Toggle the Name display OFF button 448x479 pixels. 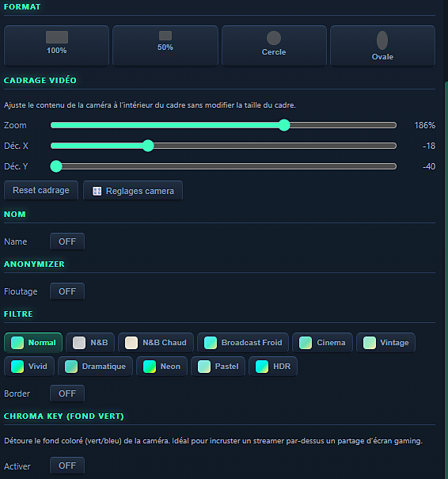point(67,241)
